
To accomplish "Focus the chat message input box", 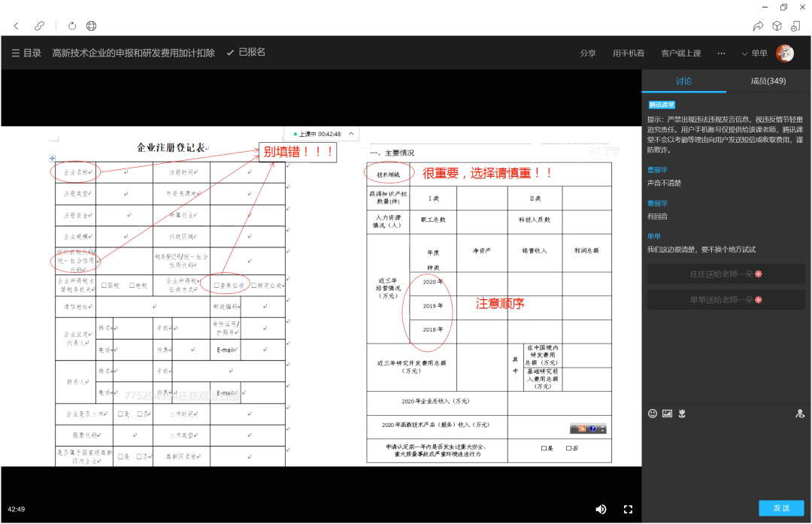I will click(x=726, y=459).
